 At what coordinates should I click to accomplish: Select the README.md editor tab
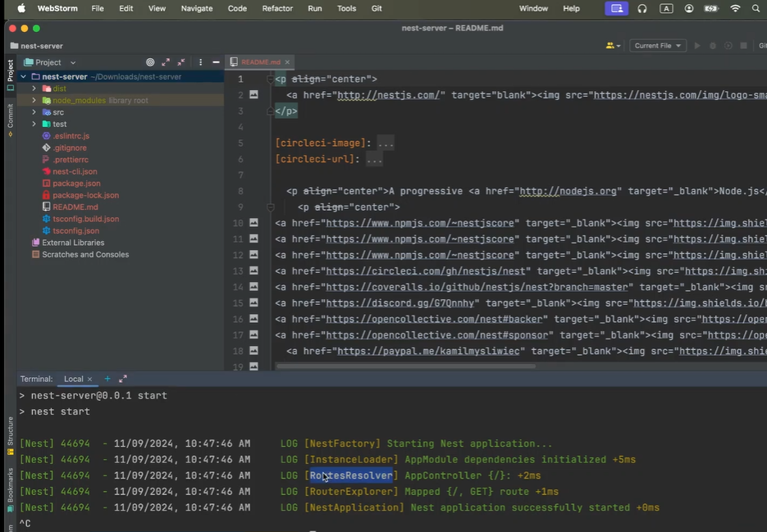point(260,62)
